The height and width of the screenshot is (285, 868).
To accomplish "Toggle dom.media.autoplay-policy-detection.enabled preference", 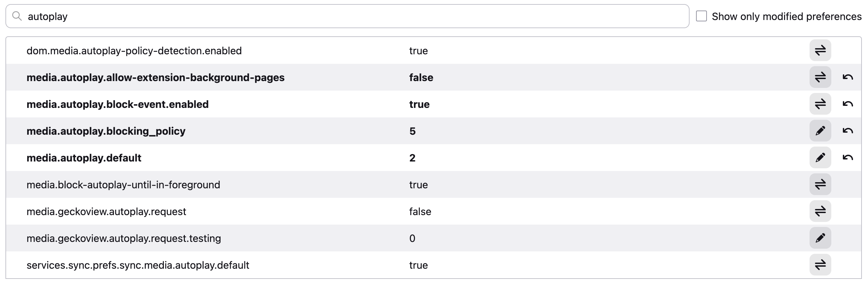I will click(x=820, y=51).
